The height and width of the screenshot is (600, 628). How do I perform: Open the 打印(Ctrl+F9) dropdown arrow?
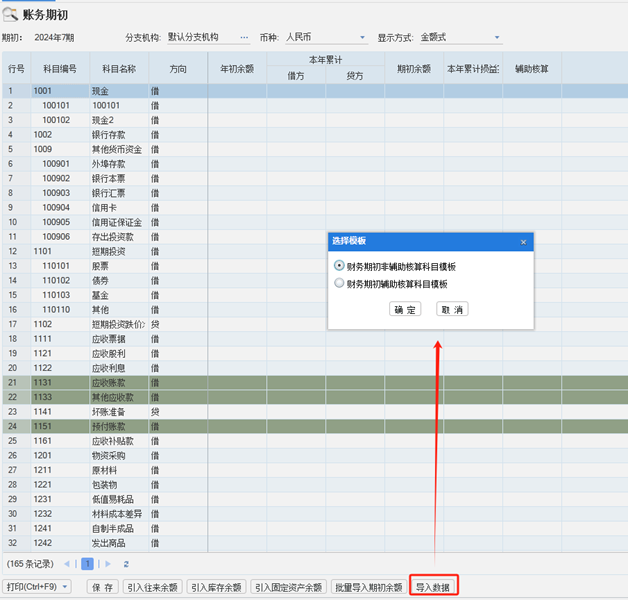[65, 587]
